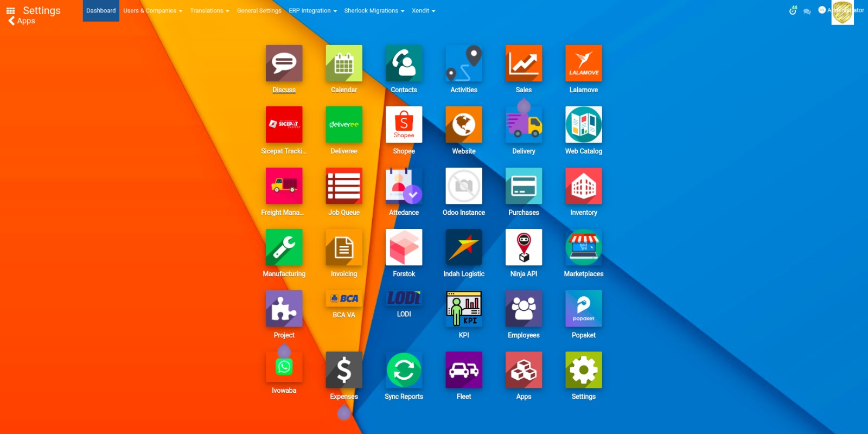Open the Sales app tile
The width and height of the screenshot is (868, 434).
pyautogui.click(x=524, y=63)
